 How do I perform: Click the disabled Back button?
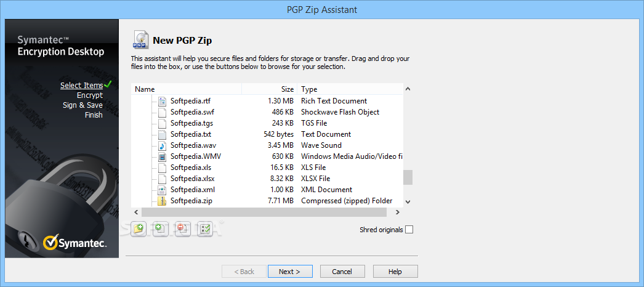pyautogui.click(x=244, y=272)
